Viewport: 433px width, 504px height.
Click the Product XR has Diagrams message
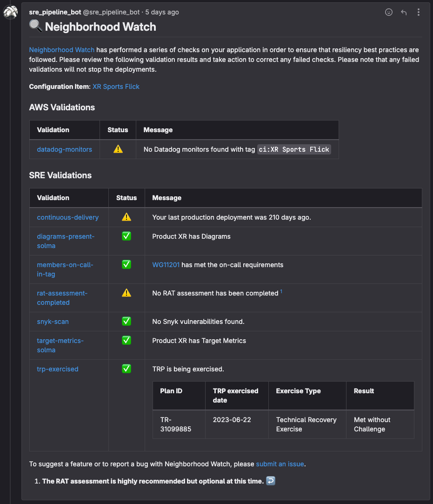coord(192,236)
